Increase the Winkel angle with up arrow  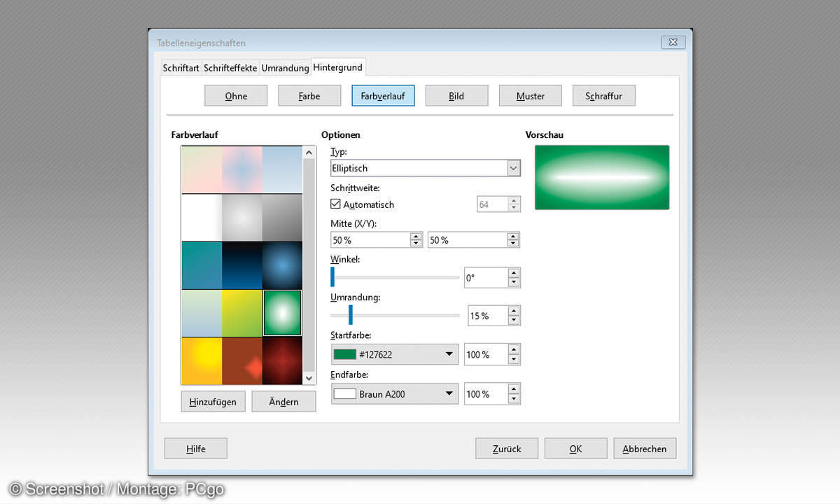514,273
